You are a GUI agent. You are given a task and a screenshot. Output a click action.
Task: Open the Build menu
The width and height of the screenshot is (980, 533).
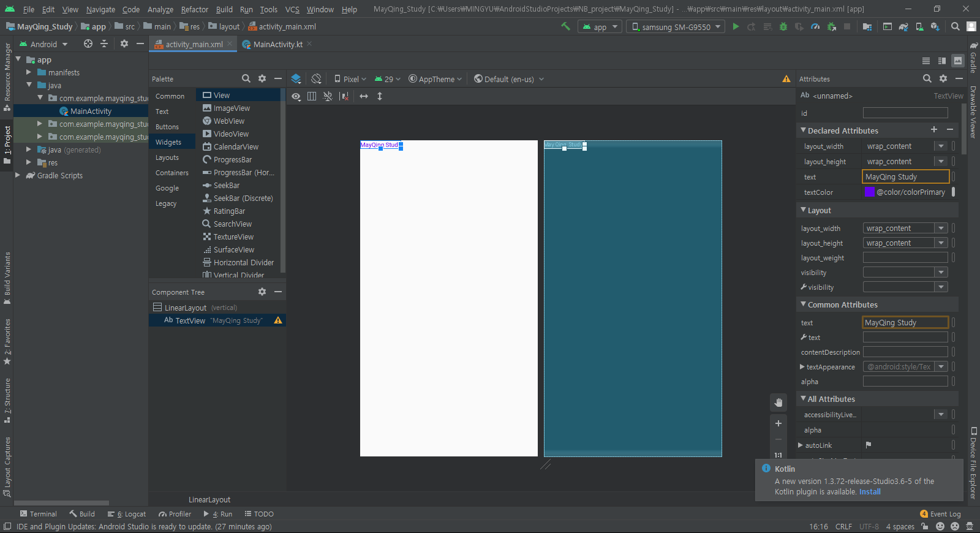[x=224, y=9]
